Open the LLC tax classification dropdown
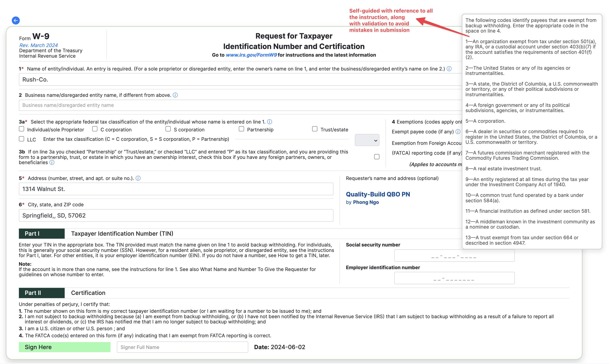 367,140
